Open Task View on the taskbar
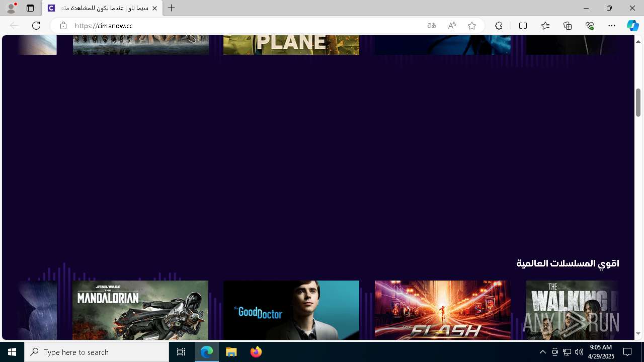The height and width of the screenshot is (362, 644). [x=181, y=352]
